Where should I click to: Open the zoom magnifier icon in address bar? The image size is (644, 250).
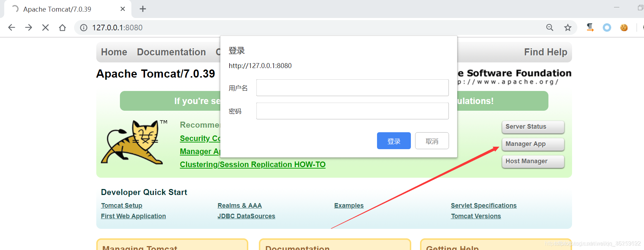click(x=549, y=28)
